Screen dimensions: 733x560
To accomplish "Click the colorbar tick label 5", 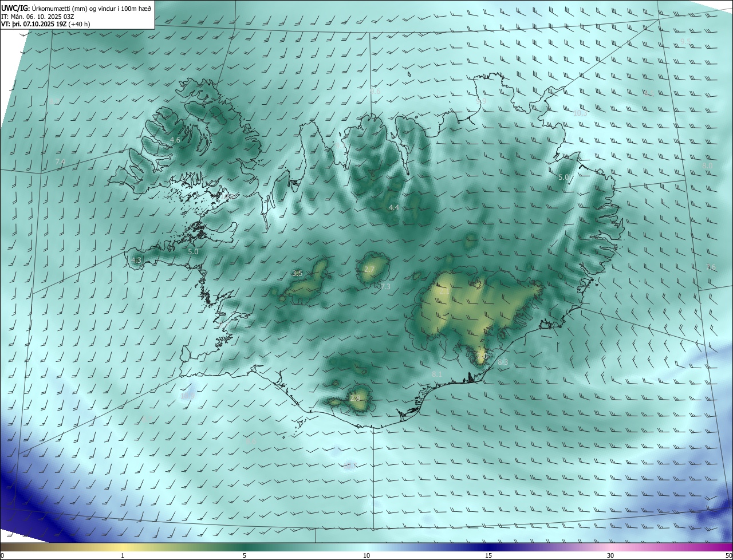I will [x=245, y=555].
